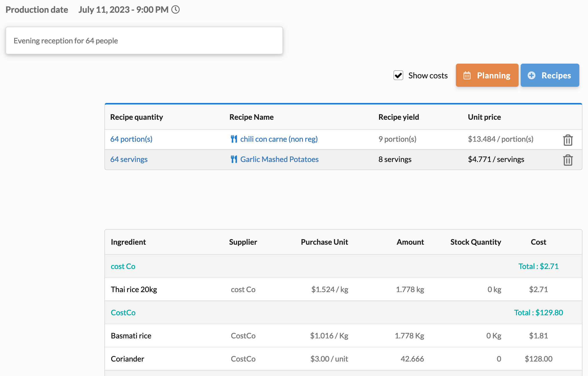Edit the Evening reception description field
This screenshot has height=376, width=588.
(144, 40)
